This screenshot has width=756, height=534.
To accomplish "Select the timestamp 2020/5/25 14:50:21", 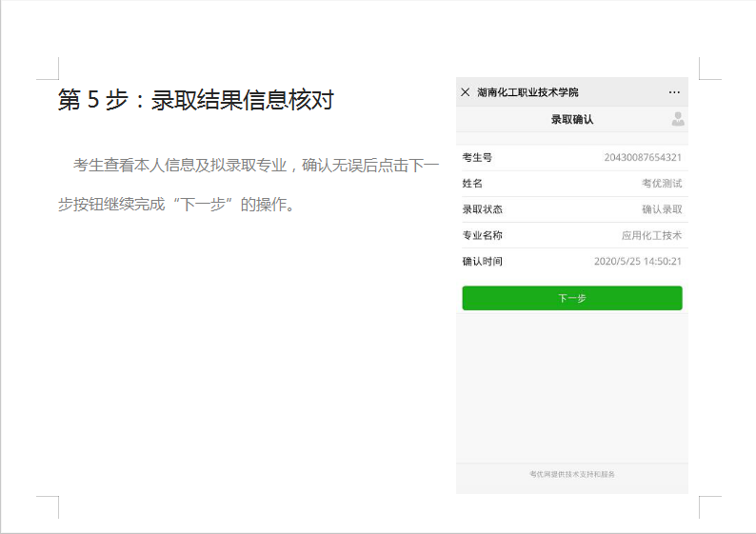I will [x=638, y=261].
